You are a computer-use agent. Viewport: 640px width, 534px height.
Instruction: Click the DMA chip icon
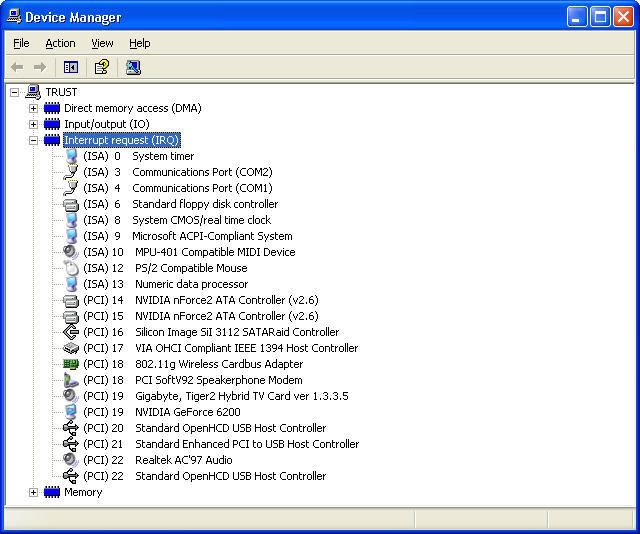pyautogui.click(x=52, y=108)
